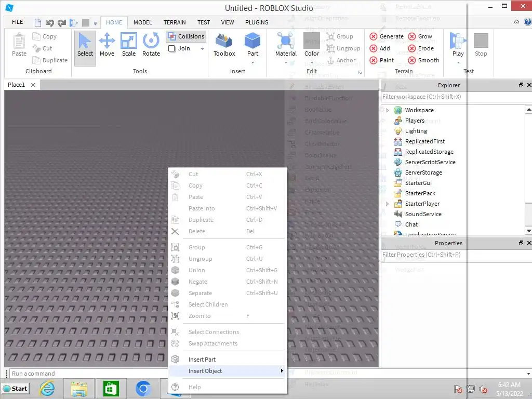Expand the StarterPlayer tree node

coord(387,204)
